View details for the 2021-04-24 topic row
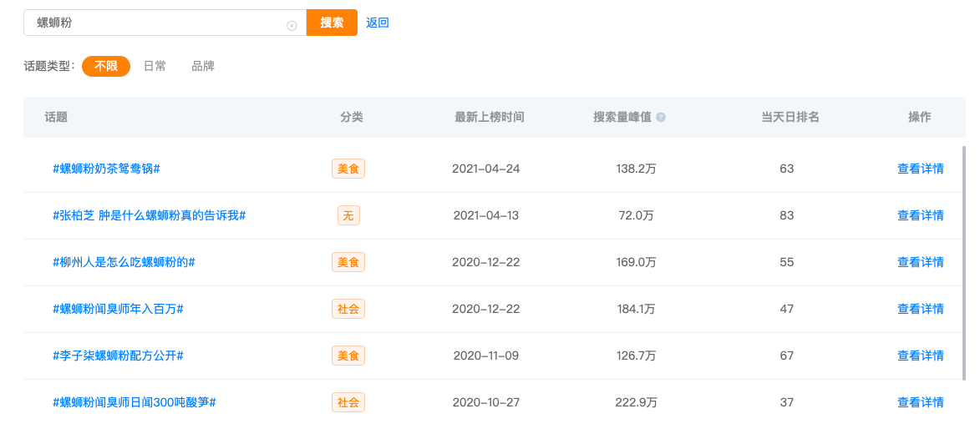Screen dimensions: 980x424 (921, 169)
